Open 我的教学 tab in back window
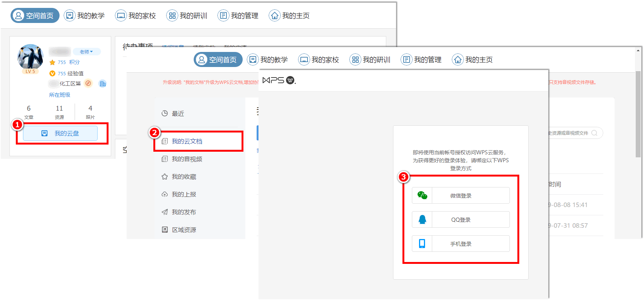Image resolution: width=644 pixels, height=300 pixels. pyautogui.click(x=84, y=16)
